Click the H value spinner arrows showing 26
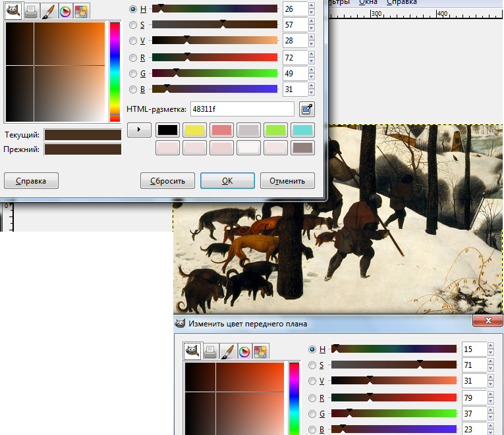This screenshot has width=504, height=435. click(x=311, y=9)
